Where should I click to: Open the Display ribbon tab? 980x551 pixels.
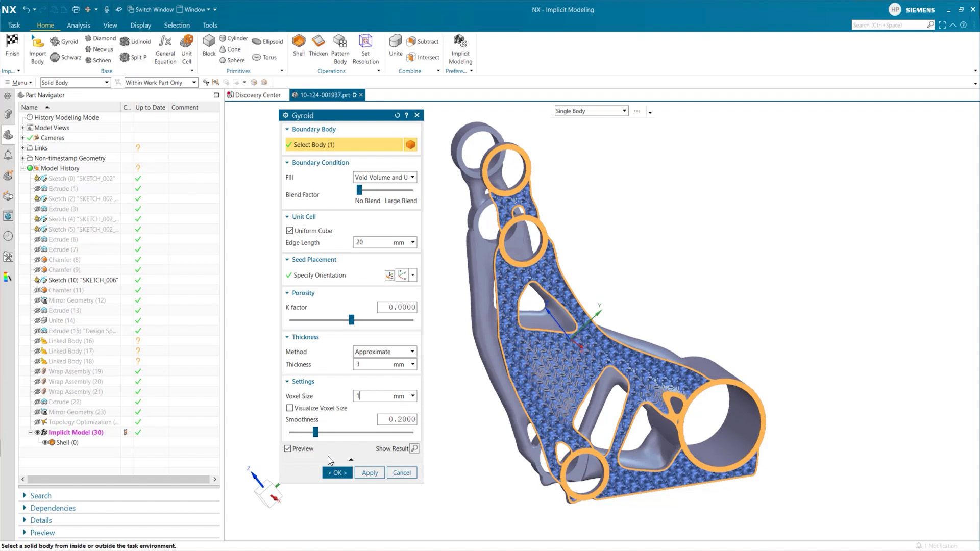pos(140,25)
